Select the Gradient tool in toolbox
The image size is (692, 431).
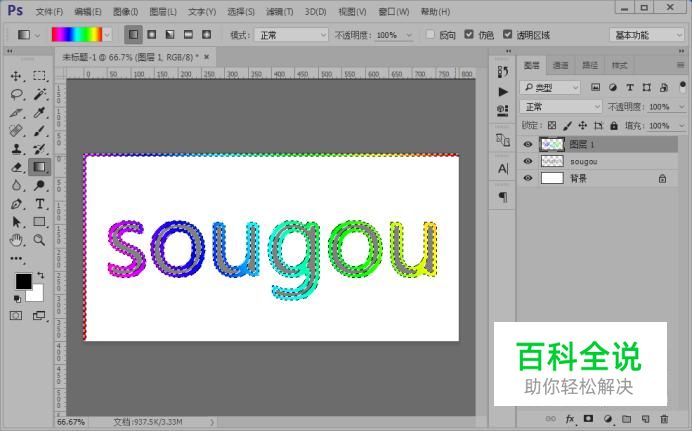tap(39, 167)
